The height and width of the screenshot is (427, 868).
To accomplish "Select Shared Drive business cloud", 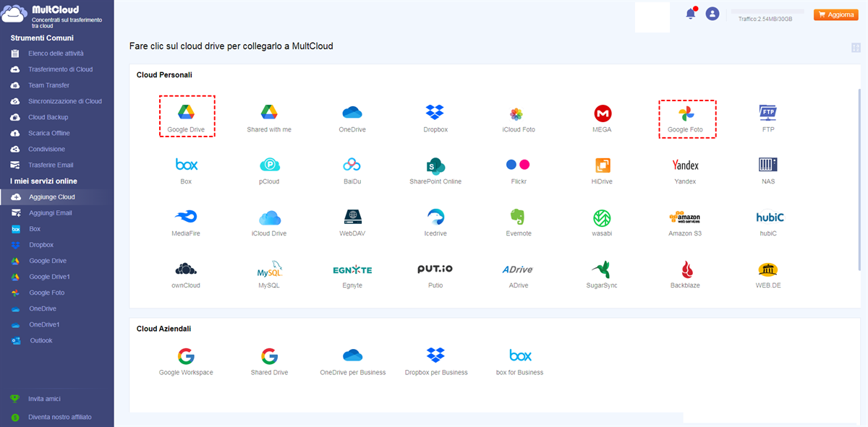I will [269, 356].
